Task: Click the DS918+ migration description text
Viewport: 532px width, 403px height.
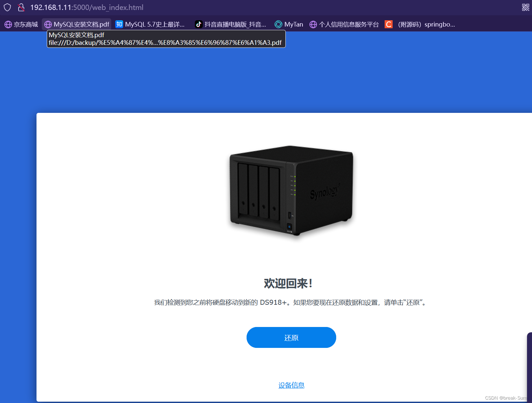Action: (x=291, y=302)
